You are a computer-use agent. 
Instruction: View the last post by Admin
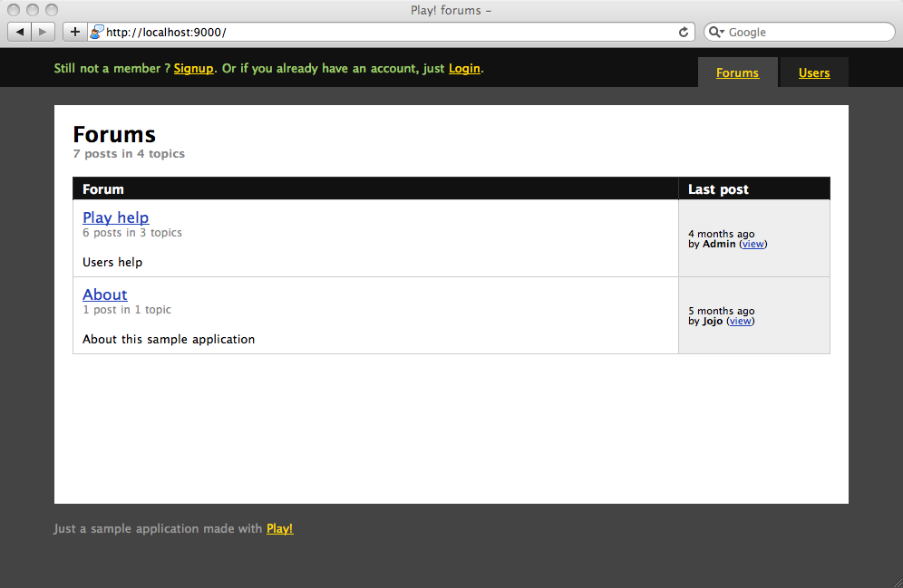tap(752, 244)
